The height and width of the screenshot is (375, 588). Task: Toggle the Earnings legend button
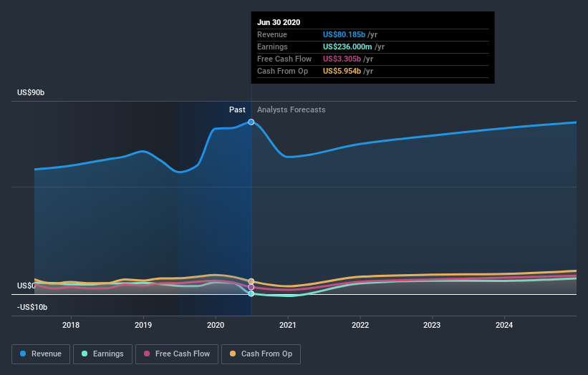(102, 354)
